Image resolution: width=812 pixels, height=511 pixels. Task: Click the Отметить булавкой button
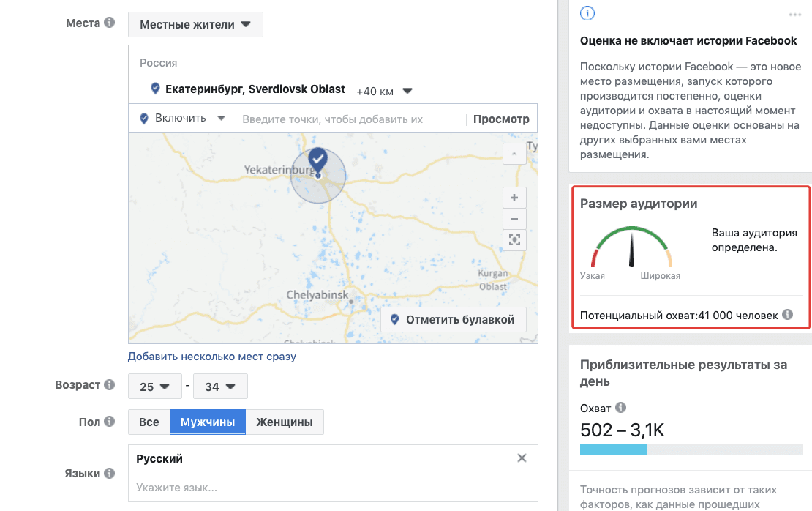pyautogui.click(x=454, y=320)
